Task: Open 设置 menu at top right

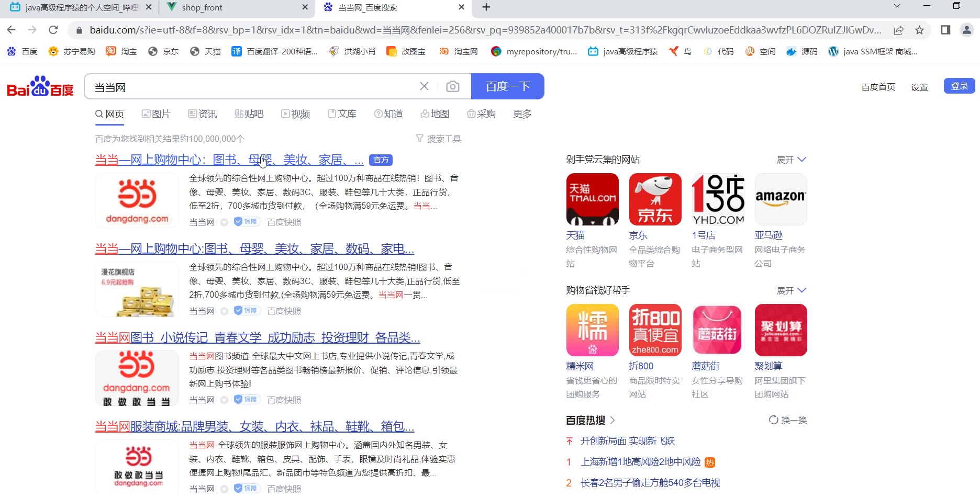Action: [x=919, y=87]
